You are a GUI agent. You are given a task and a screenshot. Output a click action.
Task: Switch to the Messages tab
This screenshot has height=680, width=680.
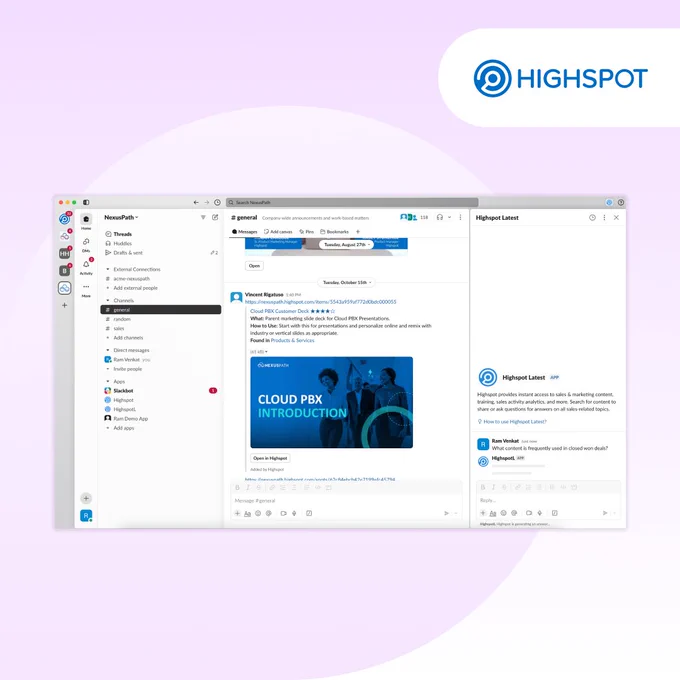(x=245, y=232)
